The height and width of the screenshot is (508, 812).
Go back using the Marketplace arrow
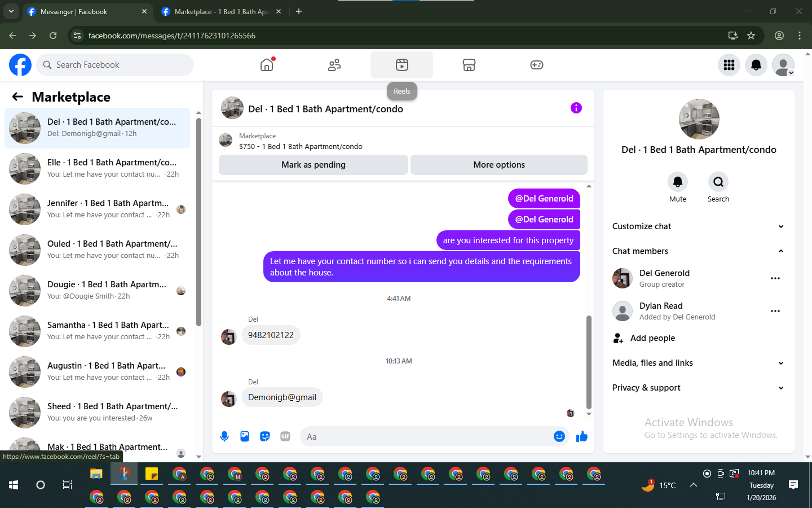(x=17, y=97)
